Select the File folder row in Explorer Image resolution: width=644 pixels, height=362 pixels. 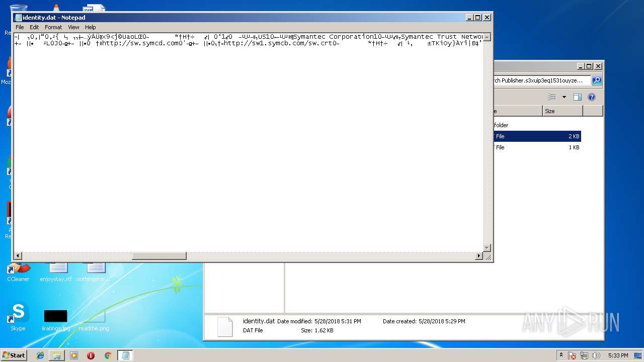click(537, 125)
